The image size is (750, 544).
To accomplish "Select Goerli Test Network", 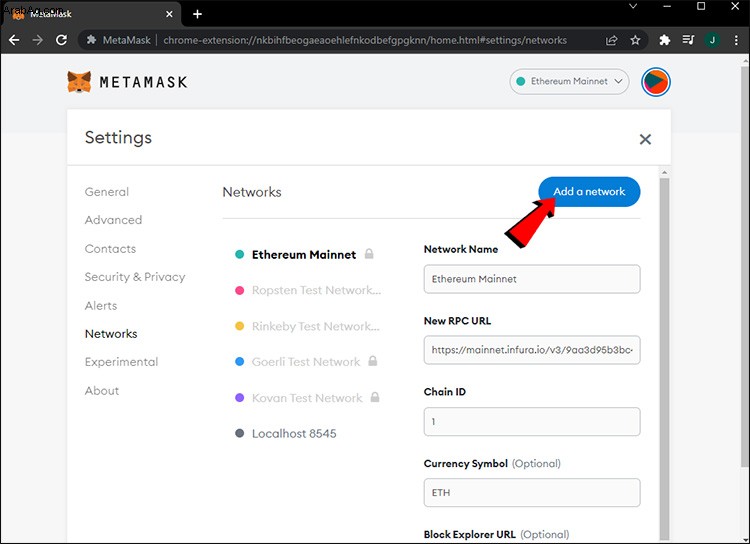I will click(x=306, y=362).
